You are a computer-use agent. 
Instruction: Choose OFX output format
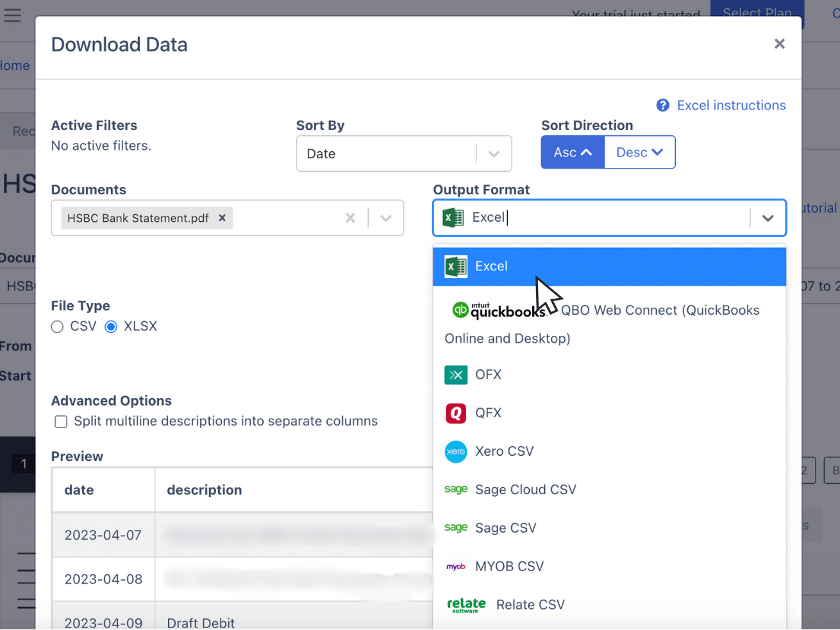pos(610,375)
